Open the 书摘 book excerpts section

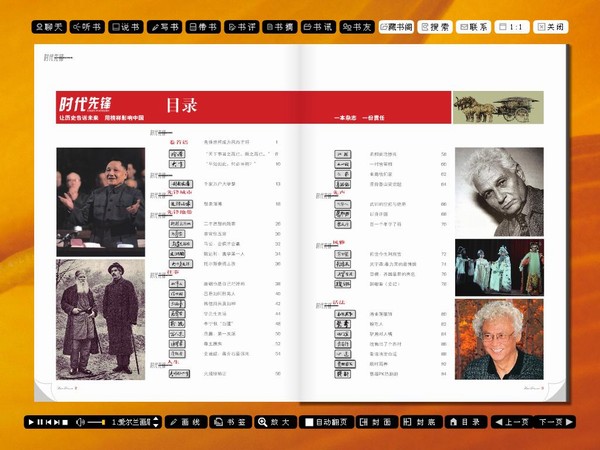coord(280,27)
